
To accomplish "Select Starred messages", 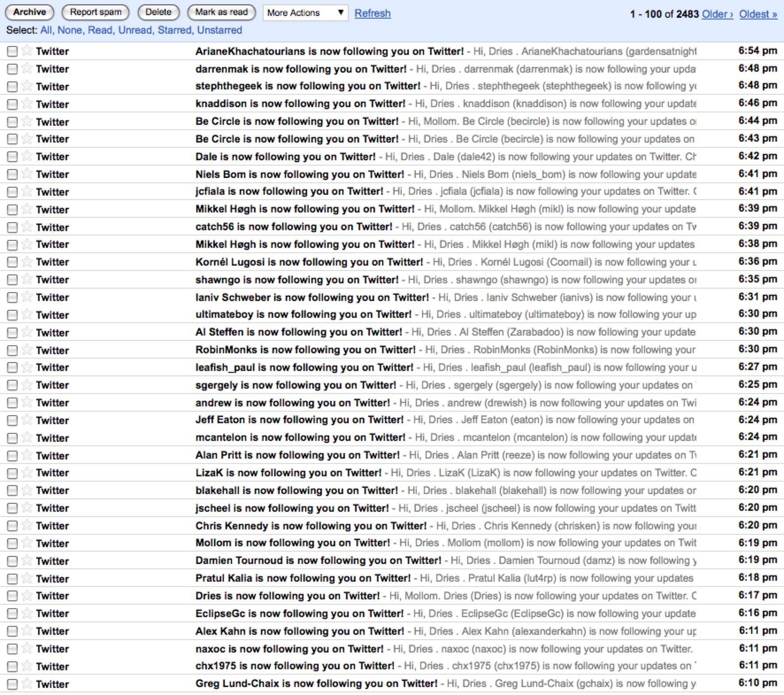I will [175, 30].
